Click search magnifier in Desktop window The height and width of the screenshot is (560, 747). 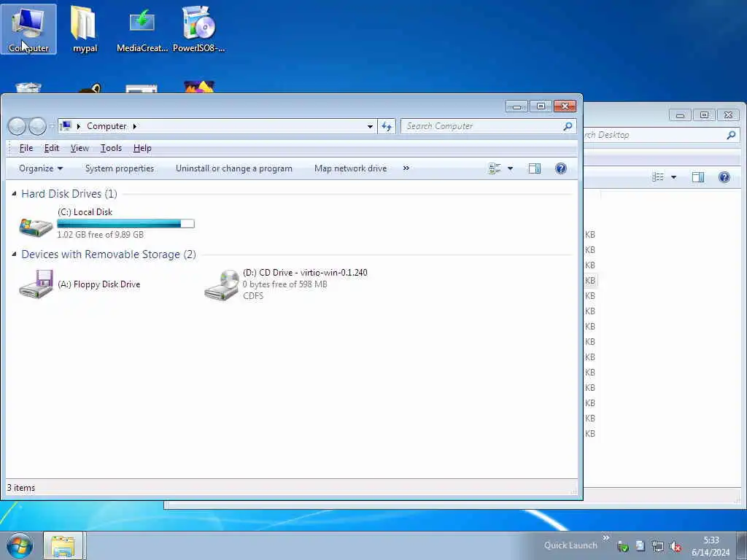tap(731, 135)
